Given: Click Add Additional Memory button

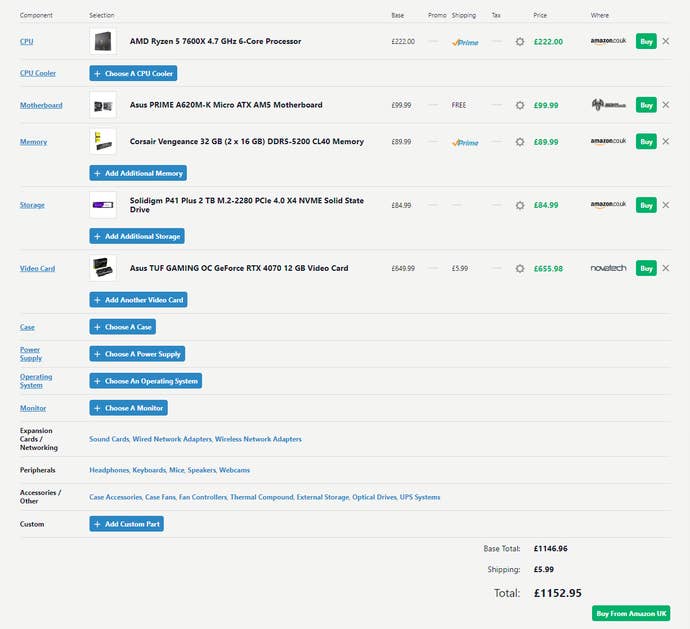Looking at the screenshot, I should pos(138,173).
